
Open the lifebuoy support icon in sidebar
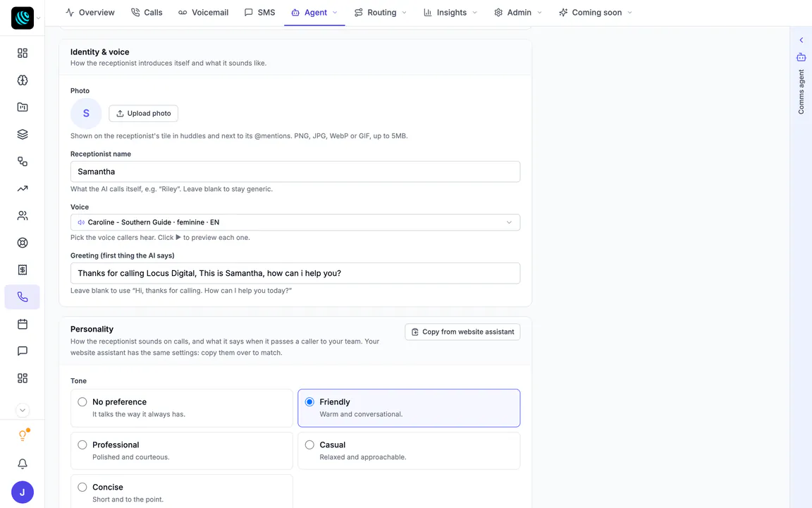tap(23, 243)
